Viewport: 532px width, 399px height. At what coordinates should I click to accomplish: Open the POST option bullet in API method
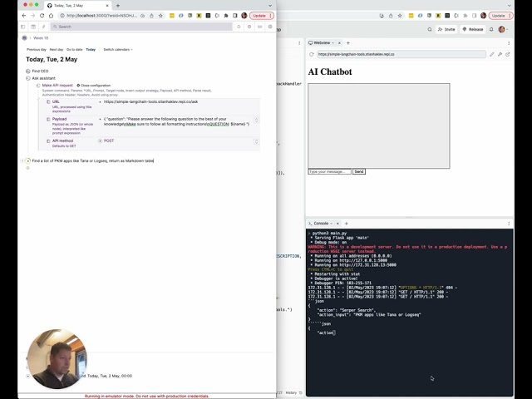pos(100,140)
